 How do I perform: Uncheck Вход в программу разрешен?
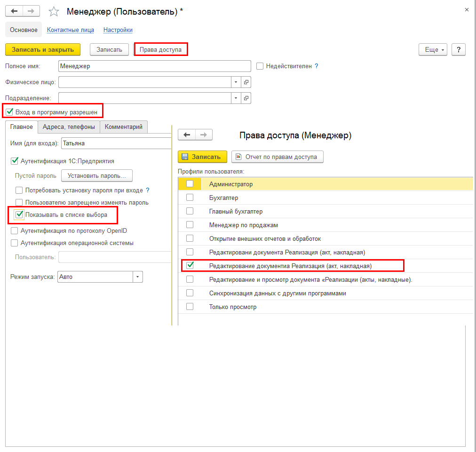click(x=9, y=112)
